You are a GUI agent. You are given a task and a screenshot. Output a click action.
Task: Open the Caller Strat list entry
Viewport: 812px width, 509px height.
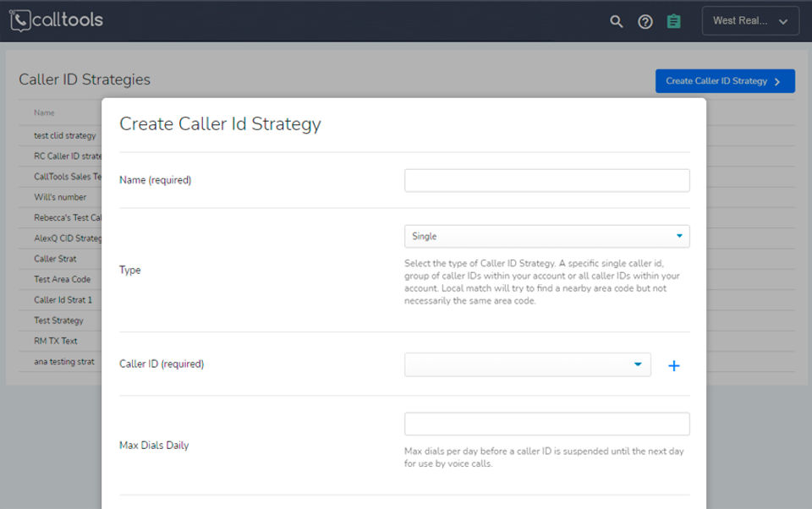(x=55, y=259)
